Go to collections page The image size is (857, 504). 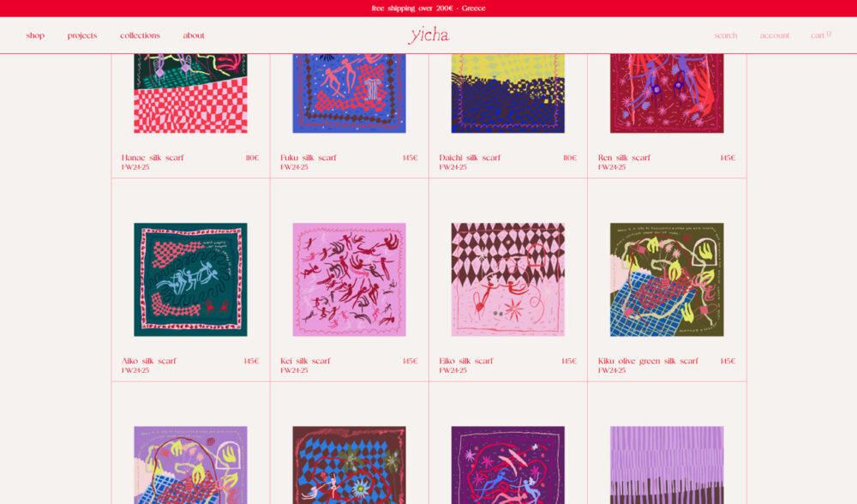[x=140, y=35]
